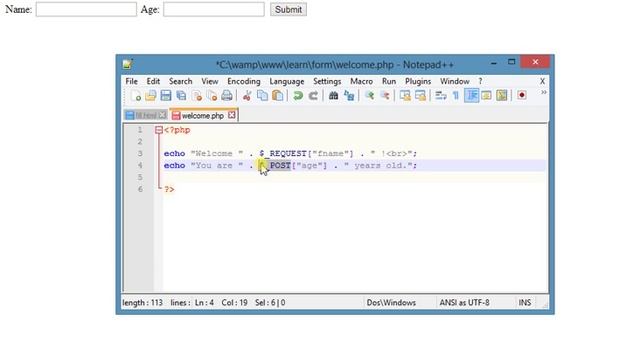This screenshot has height=360, width=640.
Task: Open the Edit menu
Action: [153, 81]
